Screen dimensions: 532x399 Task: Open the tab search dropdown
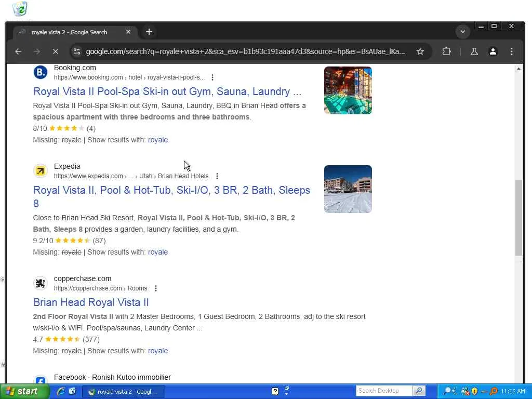tap(462, 32)
